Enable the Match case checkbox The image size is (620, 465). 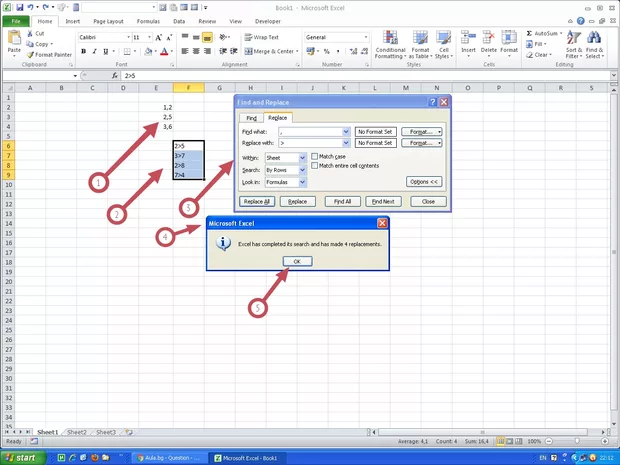(x=315, y=157)
